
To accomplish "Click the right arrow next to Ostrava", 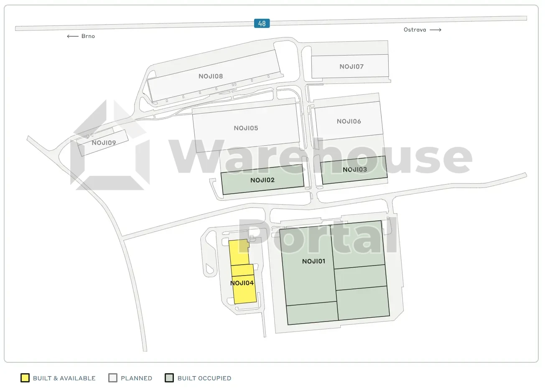I will tap(435, 30).
